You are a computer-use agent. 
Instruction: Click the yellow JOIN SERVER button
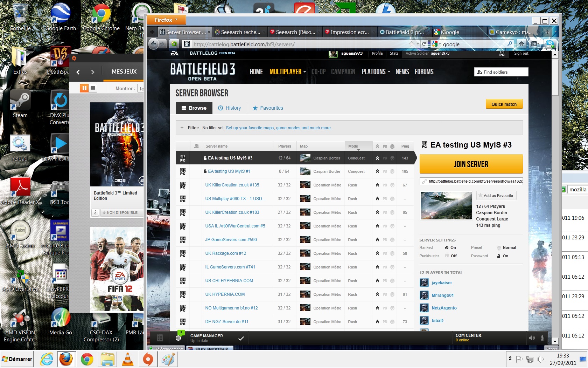(x=471, y=164)
